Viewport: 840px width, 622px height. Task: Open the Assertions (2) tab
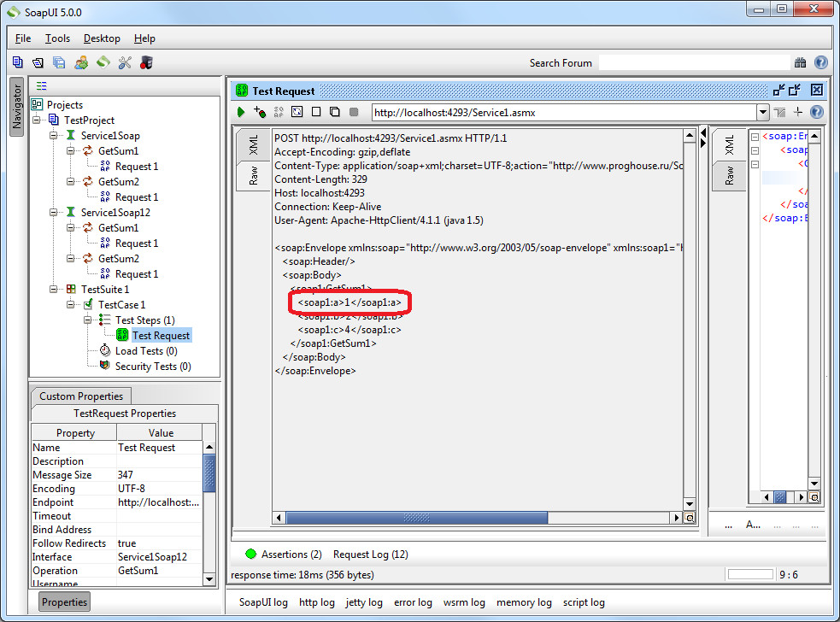(x=284, y=555)
